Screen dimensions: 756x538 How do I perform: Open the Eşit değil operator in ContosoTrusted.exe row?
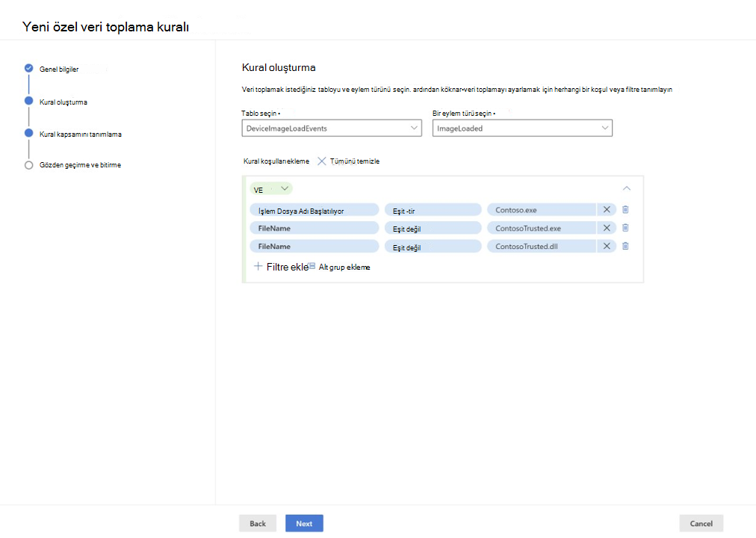[x=433, y=228]
